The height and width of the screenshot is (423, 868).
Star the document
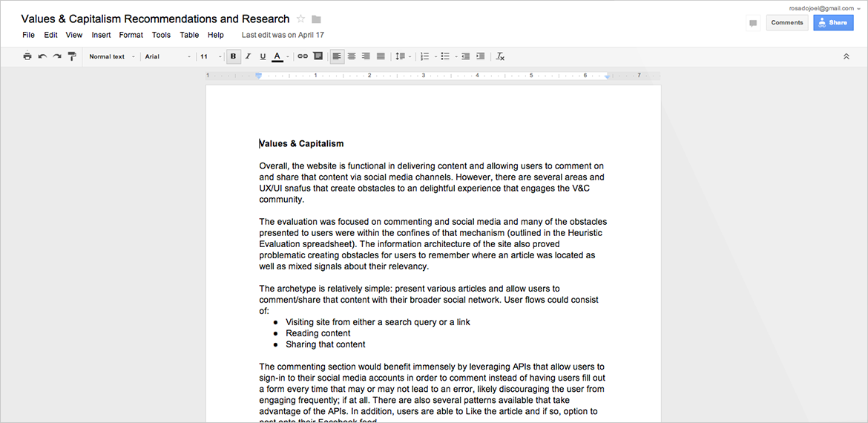[x=301, y=19]
